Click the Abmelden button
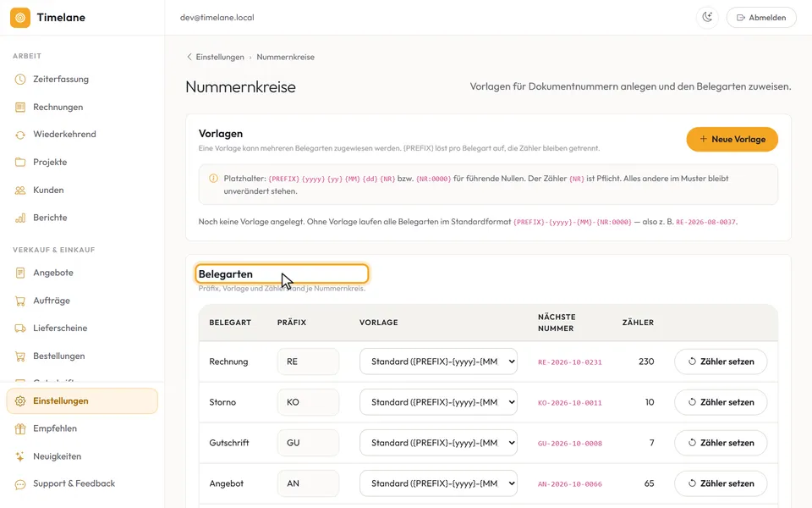The width and height of the screenshot is (812, 508). 761,18
